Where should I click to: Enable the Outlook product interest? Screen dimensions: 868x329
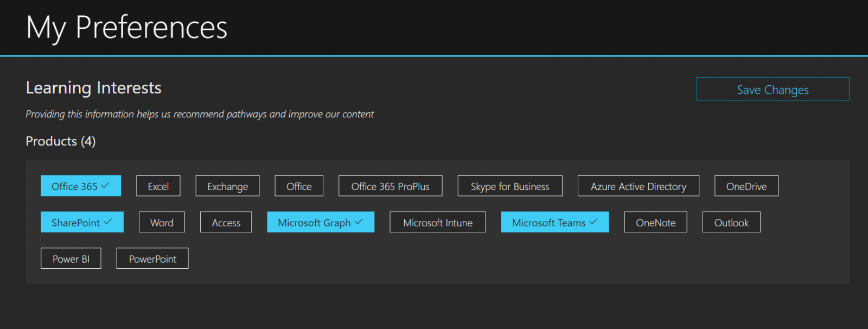(x=731, y=222)
